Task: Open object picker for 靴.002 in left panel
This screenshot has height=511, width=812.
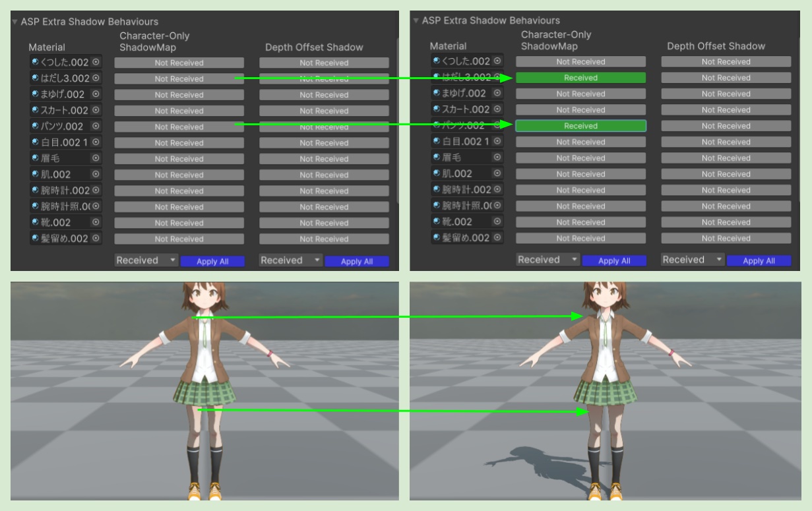Action: click(96, 222)
